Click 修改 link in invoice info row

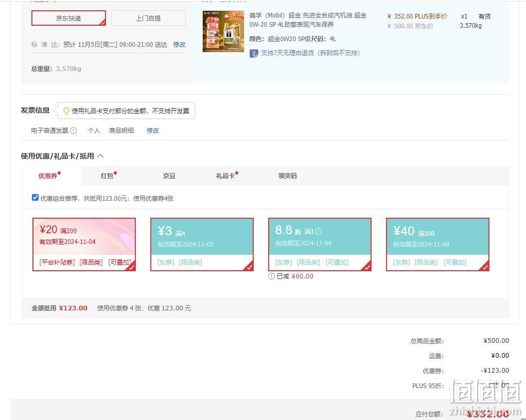[x=153, y=131]
